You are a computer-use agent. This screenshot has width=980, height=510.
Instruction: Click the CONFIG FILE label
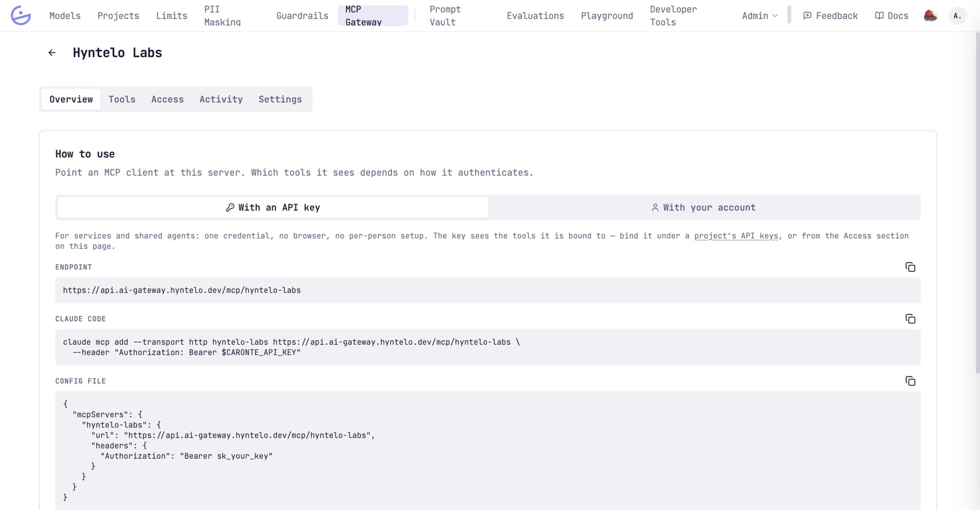point(80,381)
